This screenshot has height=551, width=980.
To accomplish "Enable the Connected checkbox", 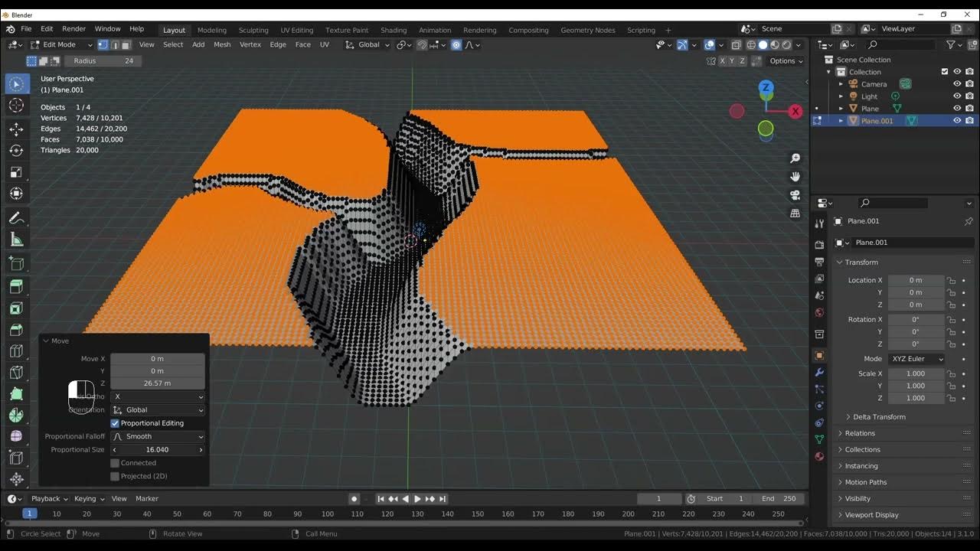I will click(115, 463).
